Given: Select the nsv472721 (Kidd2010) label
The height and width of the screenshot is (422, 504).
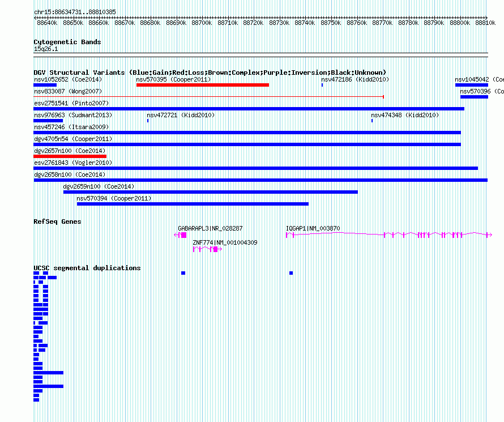Looking at the screenshot, I should coord(181,115).
